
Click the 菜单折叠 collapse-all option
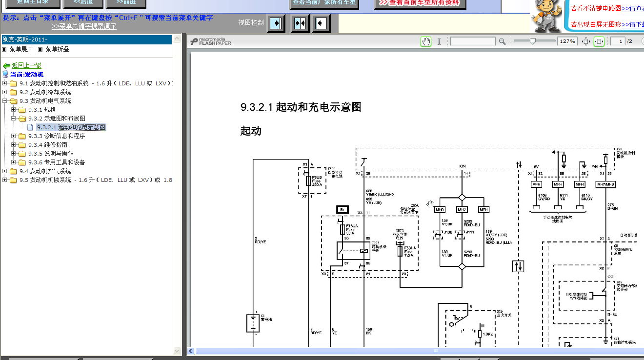pos(57,49)
